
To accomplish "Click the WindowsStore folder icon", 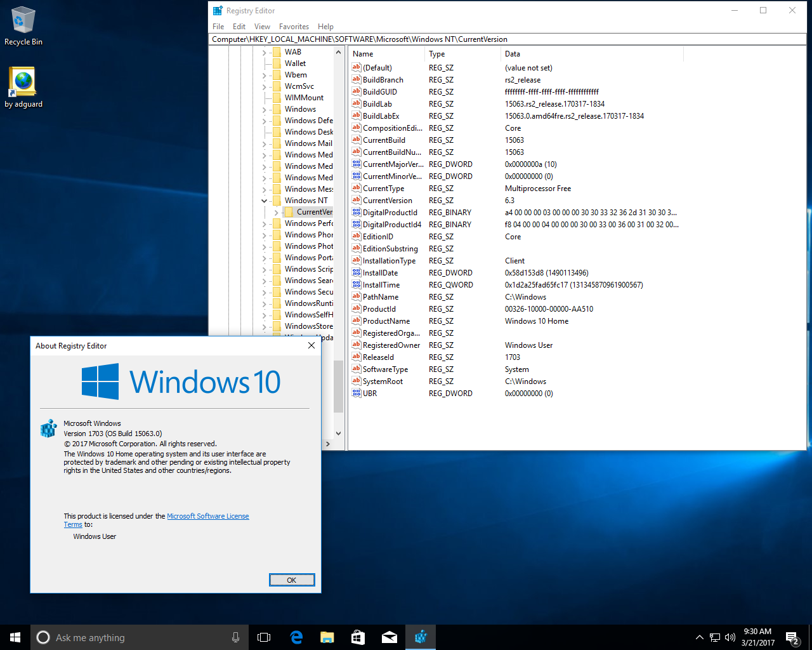I will click(277, 326).
